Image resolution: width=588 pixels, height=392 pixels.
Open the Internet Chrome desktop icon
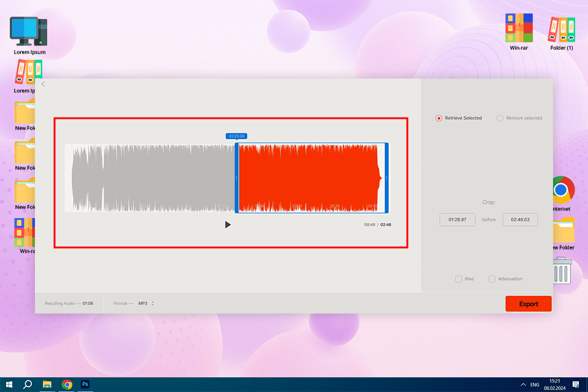coord(563,193)
